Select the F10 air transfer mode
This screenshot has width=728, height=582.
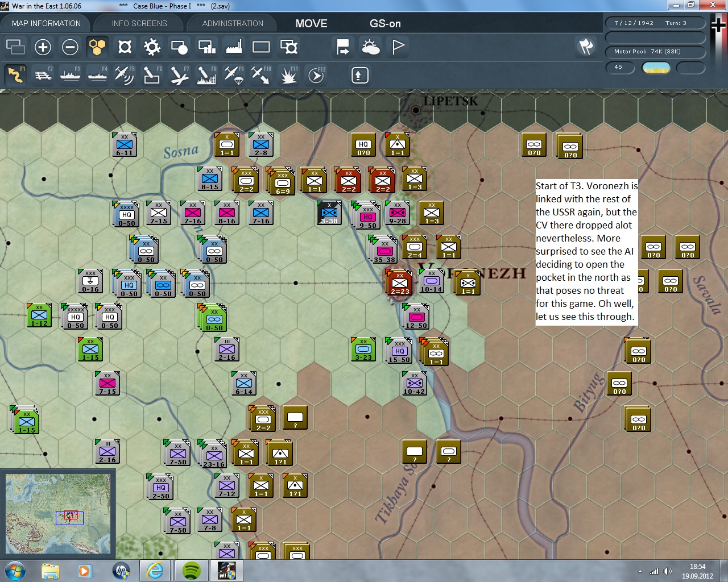pyautogui.click(x=261, y=75)
